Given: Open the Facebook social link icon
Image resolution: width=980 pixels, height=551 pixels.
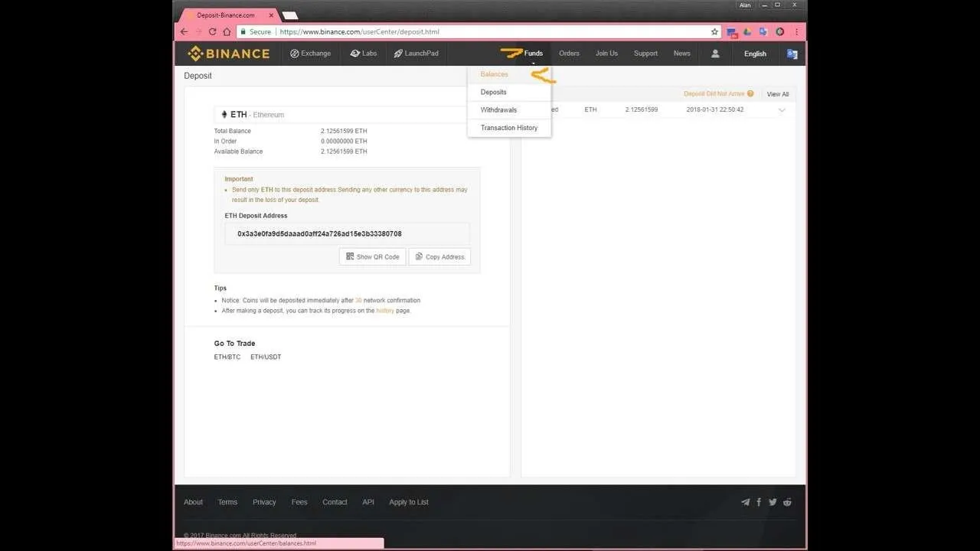Looking at the screenshot, I should point(759,502).
